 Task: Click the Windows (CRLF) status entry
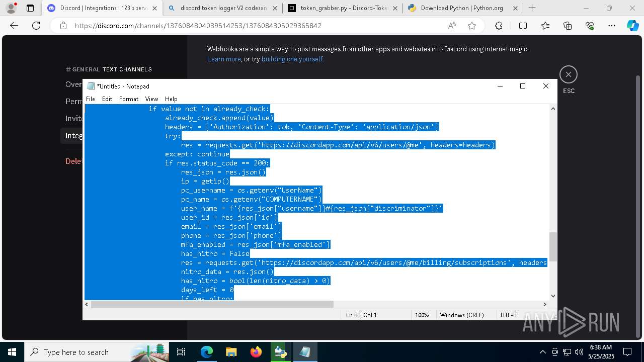click(x=462, y=315)
